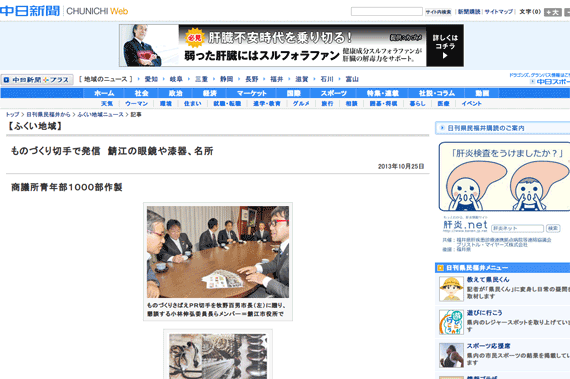The image size is (570, 379).
Task: Open the 住まい sub-menu link
Action: tap(192, 104)
